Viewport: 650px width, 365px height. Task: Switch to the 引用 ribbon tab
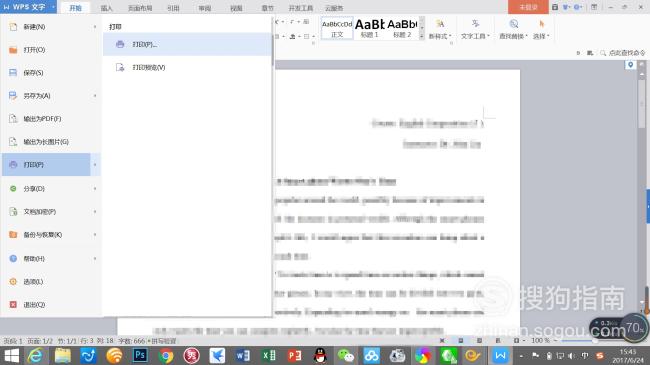[x=173, y=8]
